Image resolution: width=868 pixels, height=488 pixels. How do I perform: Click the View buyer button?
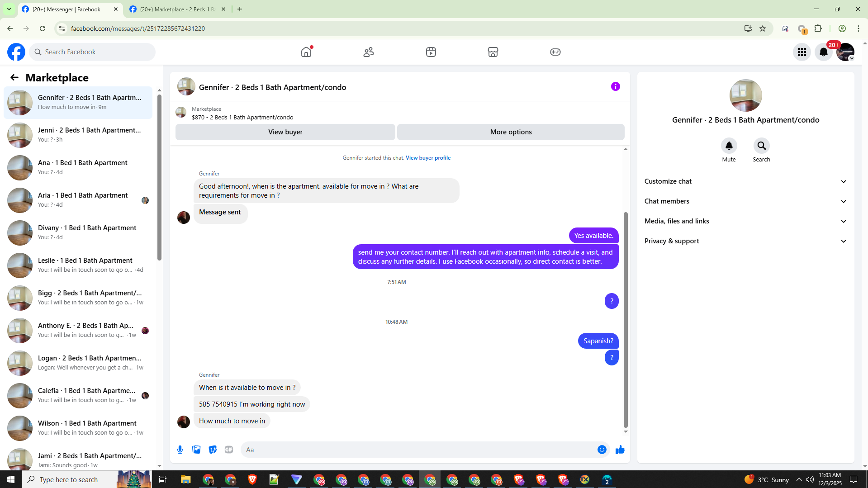click(285, 132)
